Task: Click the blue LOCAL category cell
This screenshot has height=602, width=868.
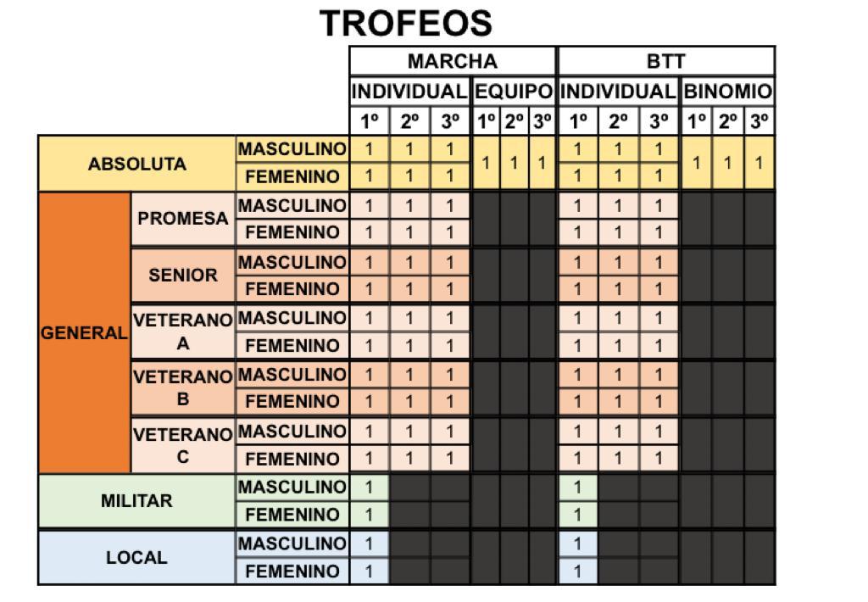Action: pos(137,557)
